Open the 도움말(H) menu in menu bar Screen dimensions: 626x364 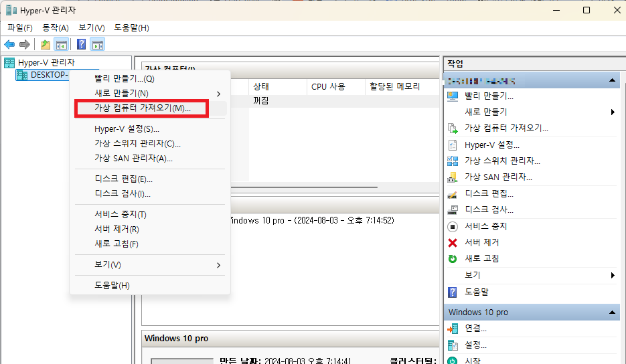131,28
